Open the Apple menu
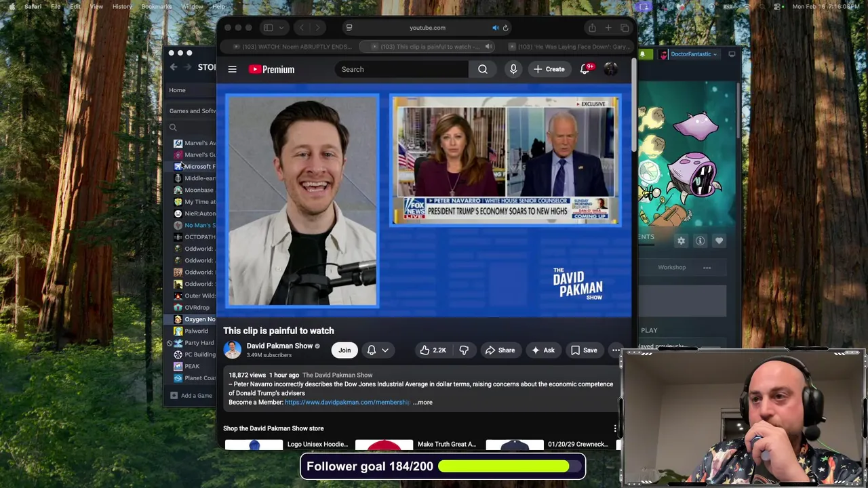 (x=12, y=7)
